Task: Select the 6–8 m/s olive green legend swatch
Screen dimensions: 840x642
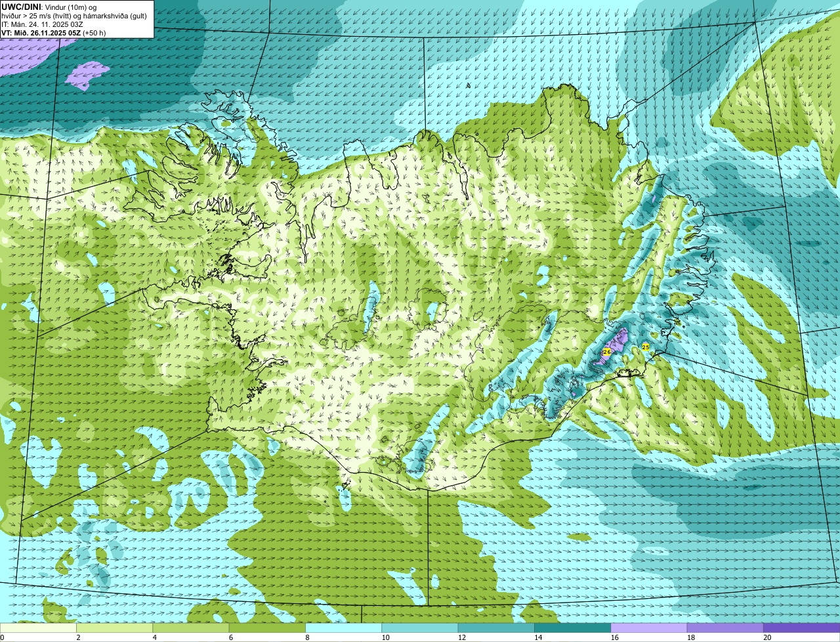Action: tap(267, 628)
